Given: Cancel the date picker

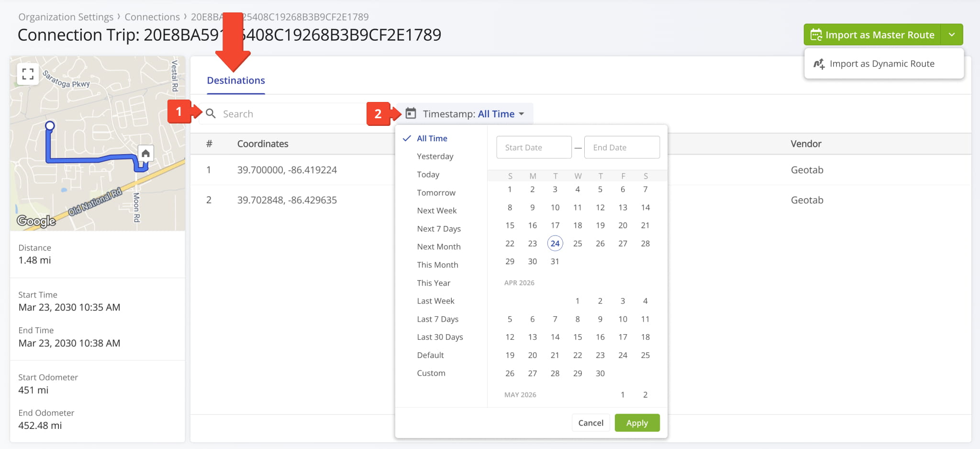Looking at the screenshot, I should pyautogui.click(x=590, y=423).
